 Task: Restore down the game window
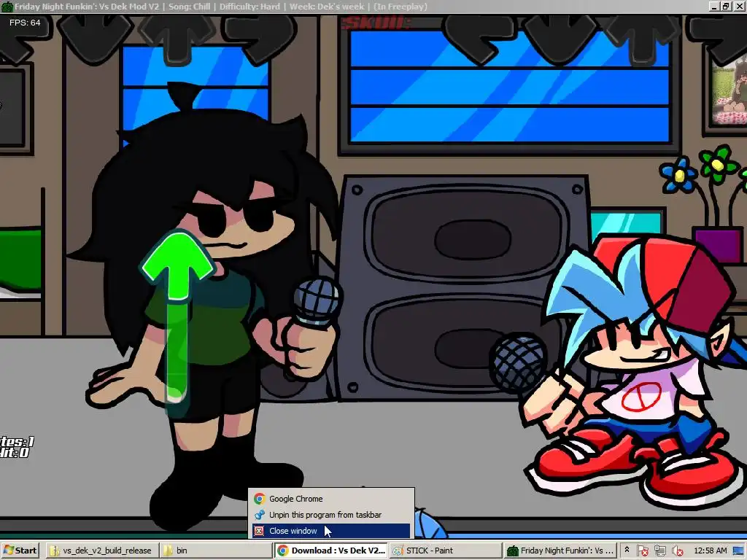(x=725, y=6)
